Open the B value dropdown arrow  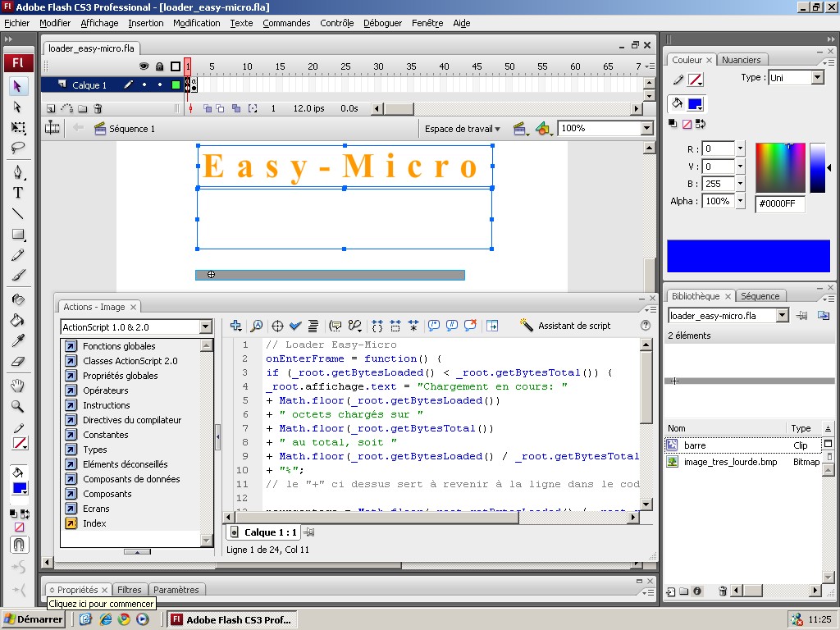[741, 184]
